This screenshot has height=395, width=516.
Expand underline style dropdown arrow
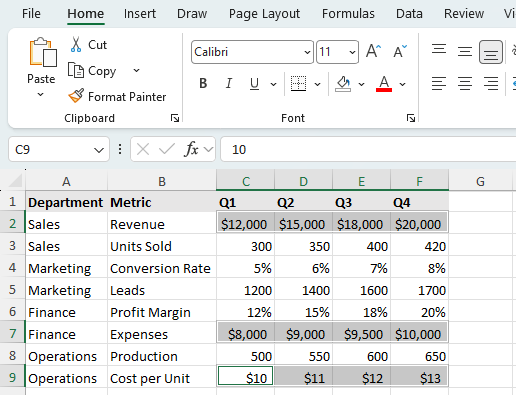[x=273, y=84]
